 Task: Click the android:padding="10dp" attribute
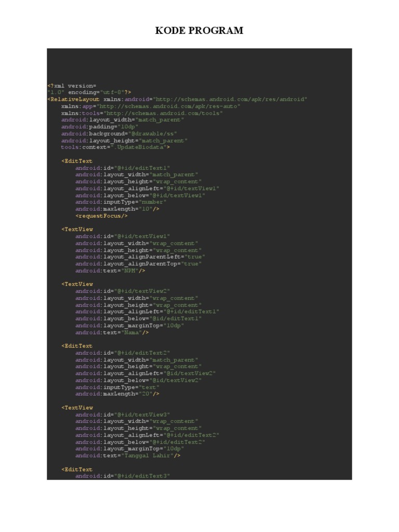pos(100,126)
